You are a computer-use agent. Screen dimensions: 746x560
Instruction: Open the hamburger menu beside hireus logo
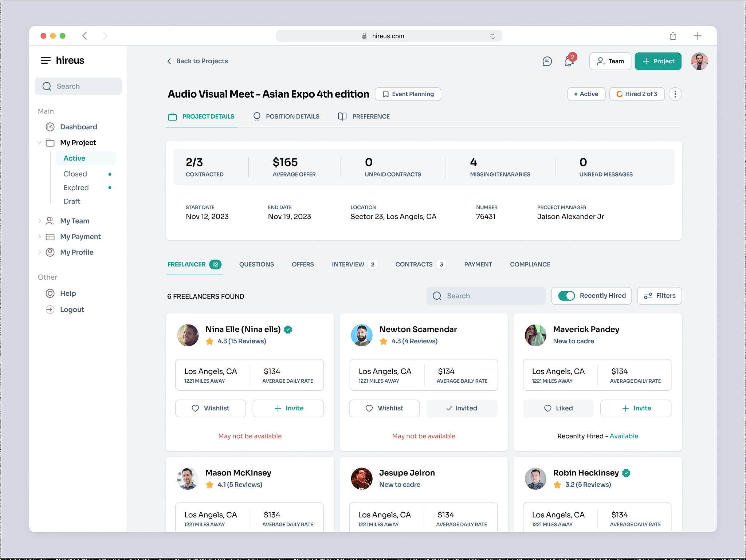pyautogui.click(x=46, y=60)
